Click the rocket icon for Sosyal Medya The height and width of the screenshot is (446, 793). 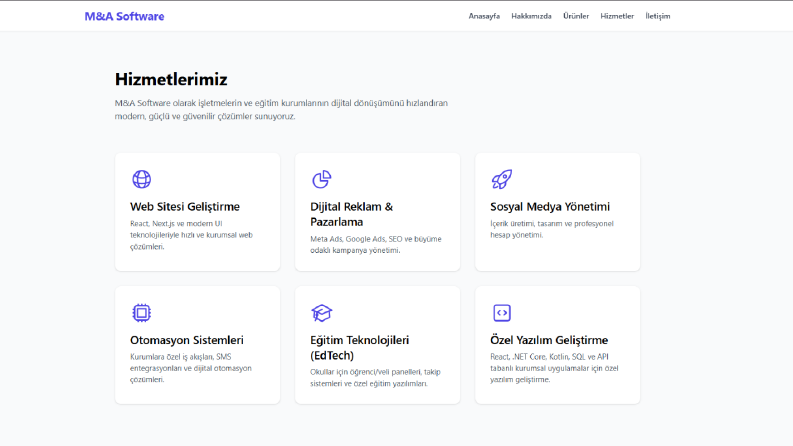click(502, 179)
